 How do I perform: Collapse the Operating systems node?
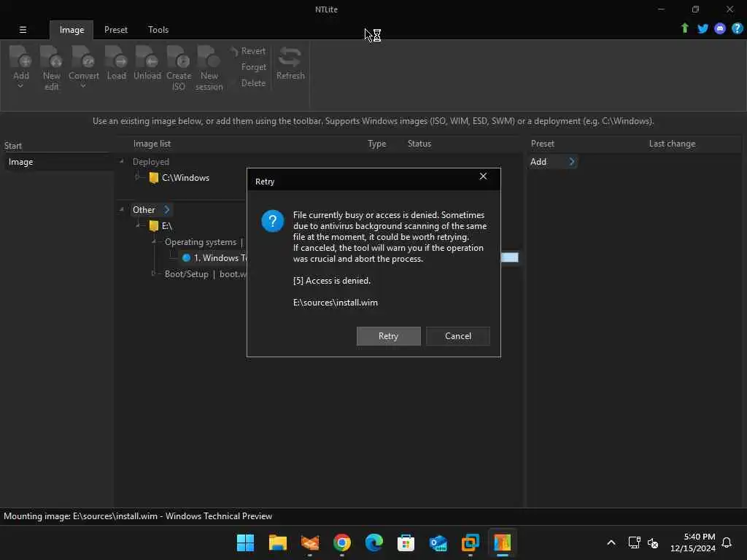tap(154, 241)
